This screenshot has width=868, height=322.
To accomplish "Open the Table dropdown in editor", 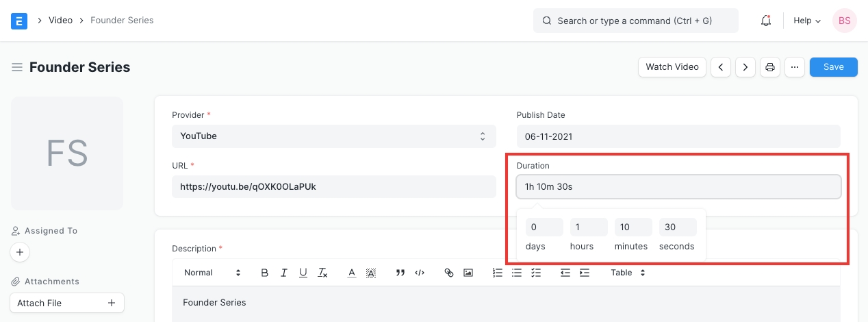I will tap(628, 273).
